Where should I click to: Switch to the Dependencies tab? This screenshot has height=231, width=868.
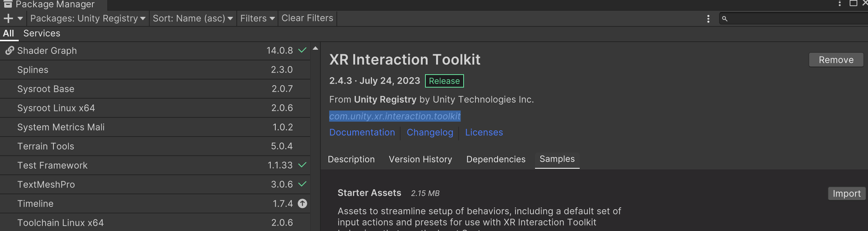tap(496, 159)
